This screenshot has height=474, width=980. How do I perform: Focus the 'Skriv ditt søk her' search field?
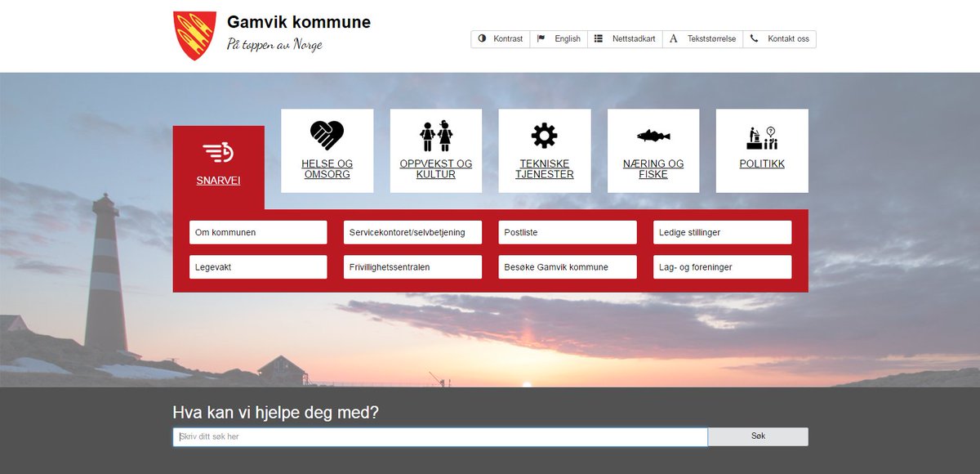440,436
